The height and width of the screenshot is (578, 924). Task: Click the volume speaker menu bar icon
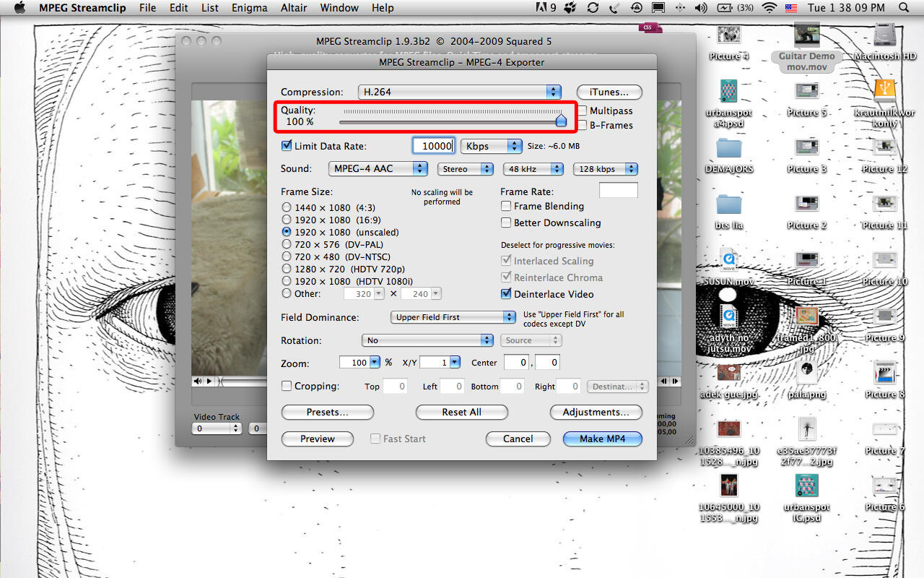701,8
